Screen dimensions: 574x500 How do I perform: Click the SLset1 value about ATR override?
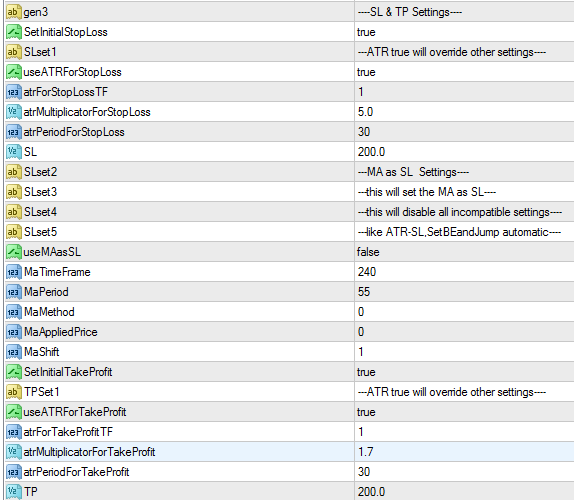pos(452,52)
